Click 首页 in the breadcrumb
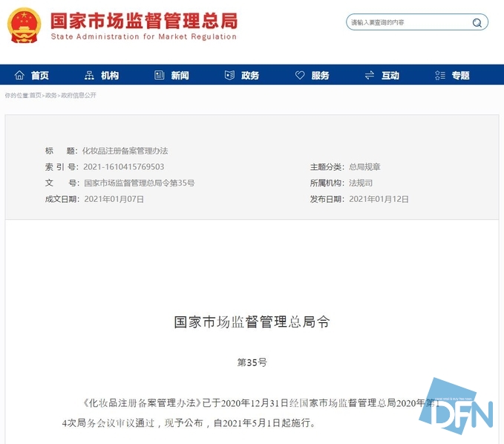The image size is (504, 444). [36, 95]
